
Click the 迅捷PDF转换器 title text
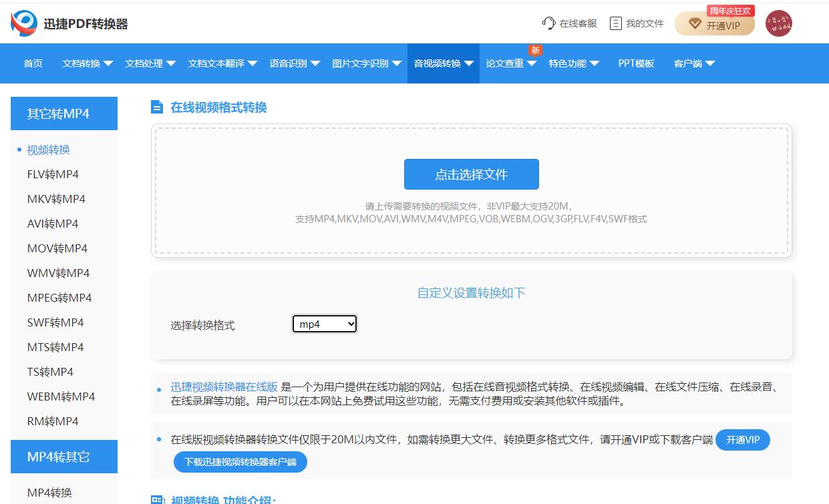[86, 24]
